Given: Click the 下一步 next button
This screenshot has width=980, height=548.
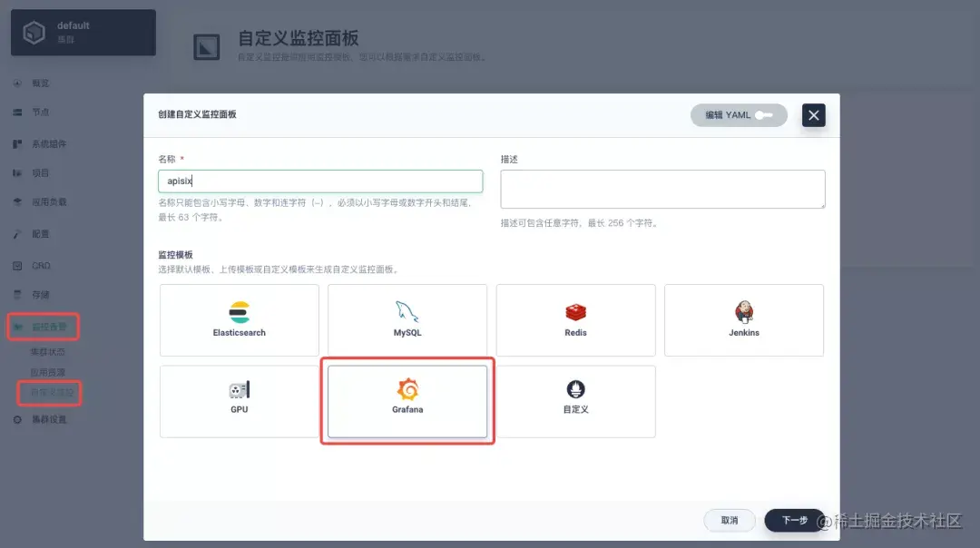Looking at the screenshot, I should (x=793, y=520).
